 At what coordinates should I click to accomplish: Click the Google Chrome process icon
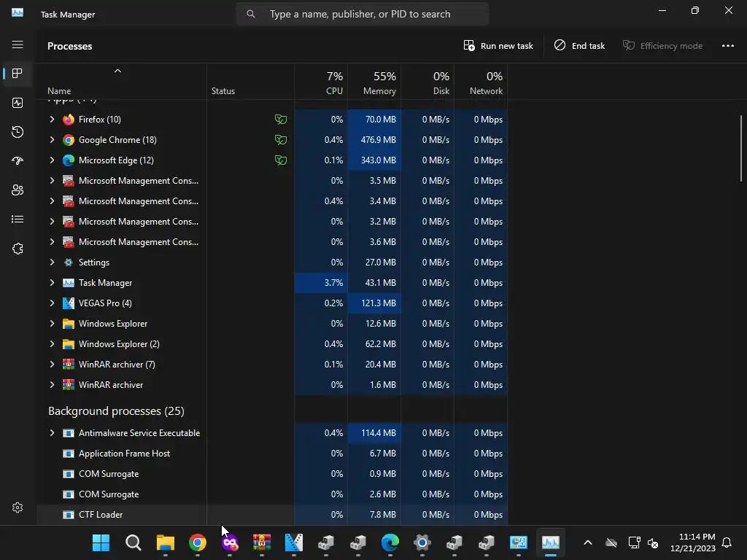69,140
